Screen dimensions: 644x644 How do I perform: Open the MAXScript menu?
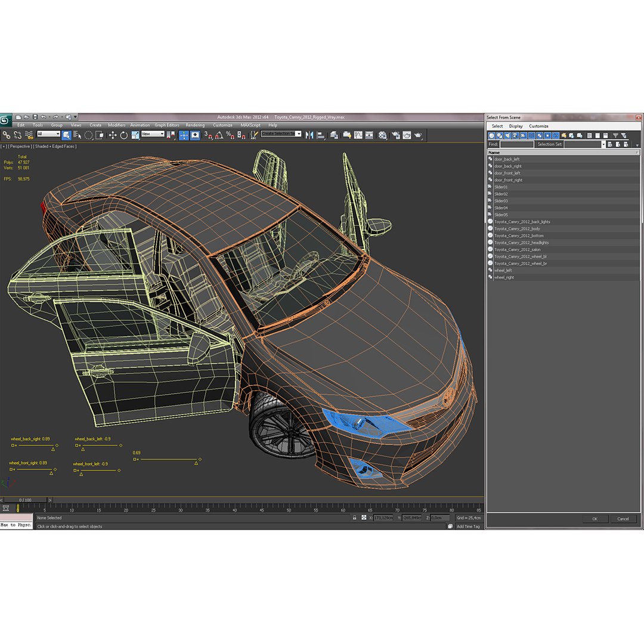(x=250, y=125)
